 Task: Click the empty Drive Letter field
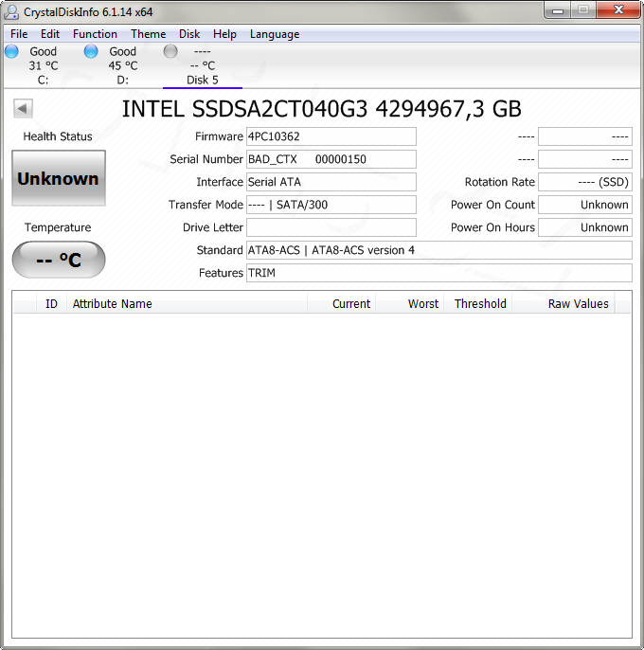point(331,227)
